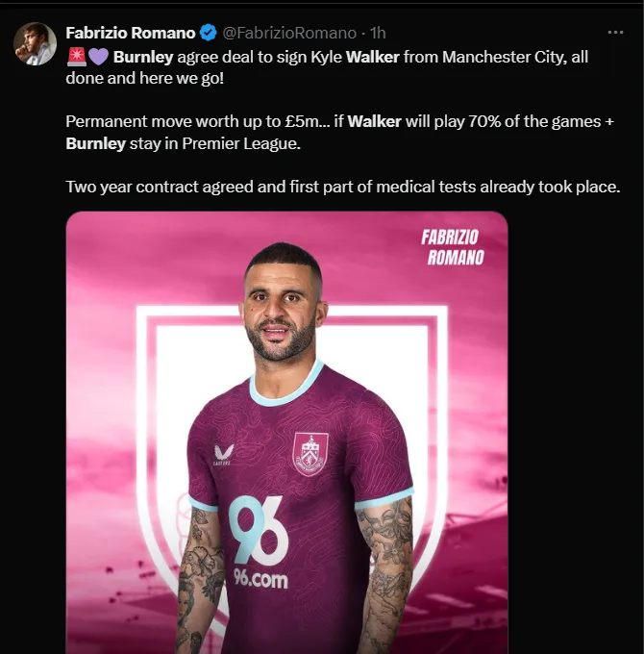
Task: Click the red siren emoji
Action: (77, 57)
